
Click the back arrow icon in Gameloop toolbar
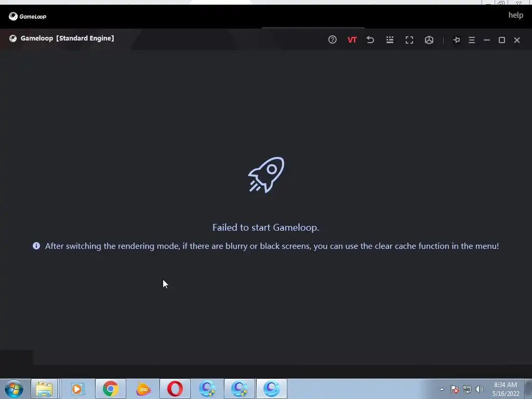(370, 39)
